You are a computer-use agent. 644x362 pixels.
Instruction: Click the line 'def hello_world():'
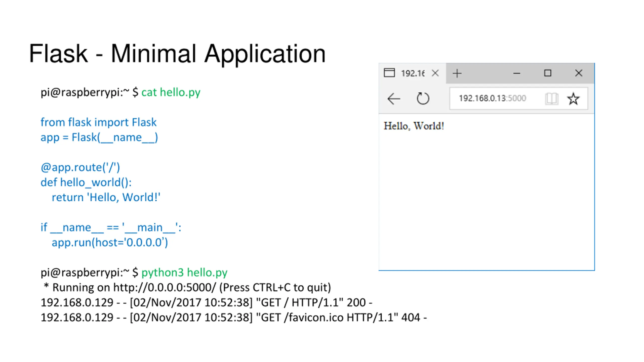point(86,182)
